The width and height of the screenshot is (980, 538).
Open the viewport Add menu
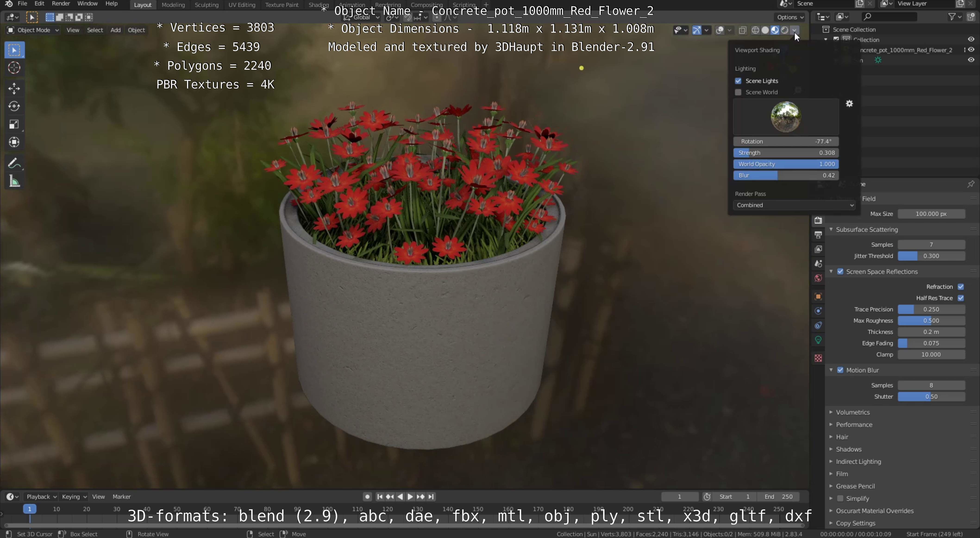[116, 30]
